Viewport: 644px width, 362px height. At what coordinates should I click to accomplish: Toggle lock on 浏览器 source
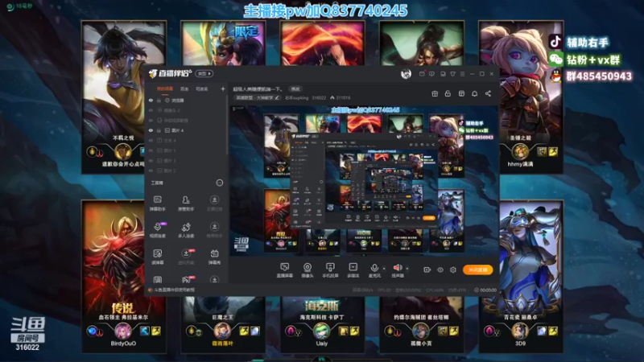pyautogui.click(x=159, y=101)
